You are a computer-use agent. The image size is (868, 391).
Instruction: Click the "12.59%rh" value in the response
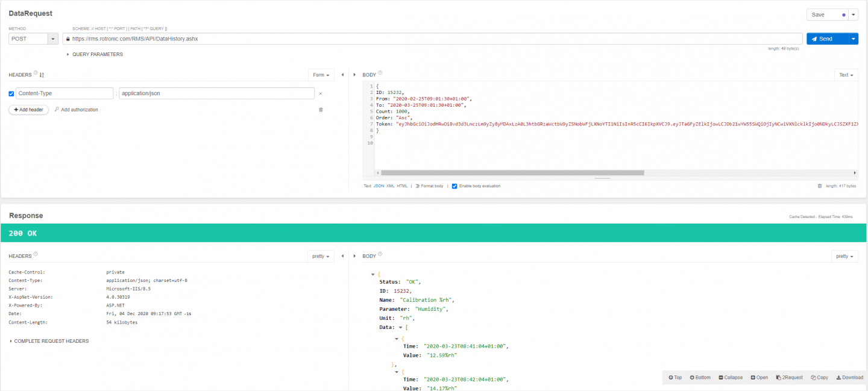pos(442,355)
